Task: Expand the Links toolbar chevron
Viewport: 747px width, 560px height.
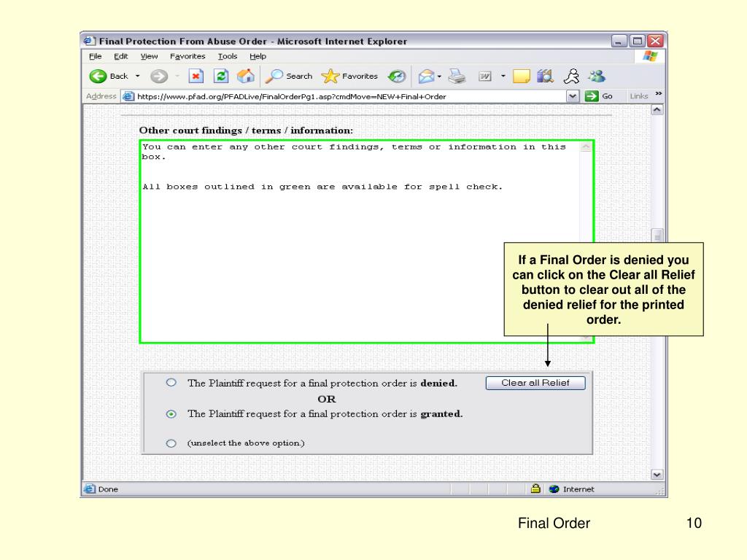Action: click(x=659, y=95)
